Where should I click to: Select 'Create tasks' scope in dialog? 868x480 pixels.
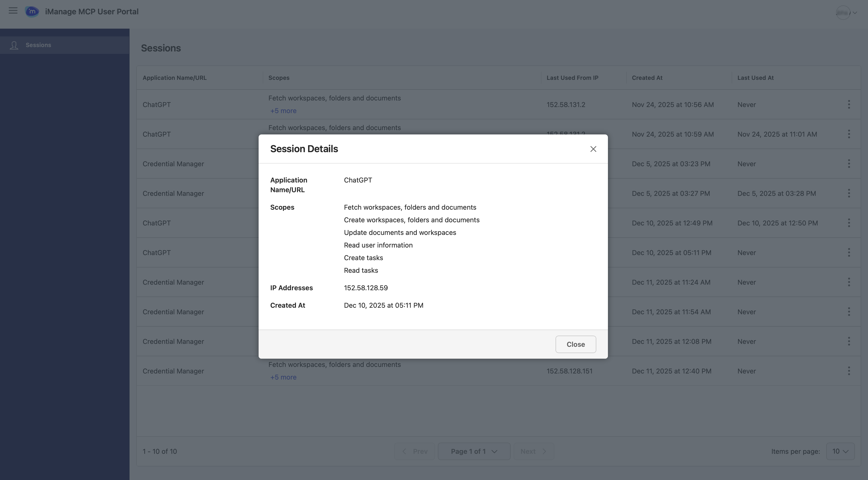(363, 258)
